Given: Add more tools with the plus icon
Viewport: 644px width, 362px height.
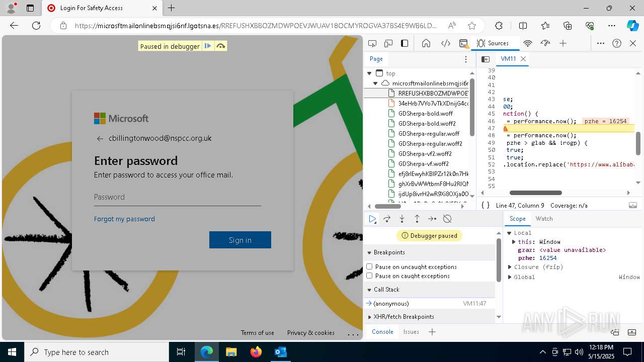Looking at the screenshot, I should tap(563, 43).
